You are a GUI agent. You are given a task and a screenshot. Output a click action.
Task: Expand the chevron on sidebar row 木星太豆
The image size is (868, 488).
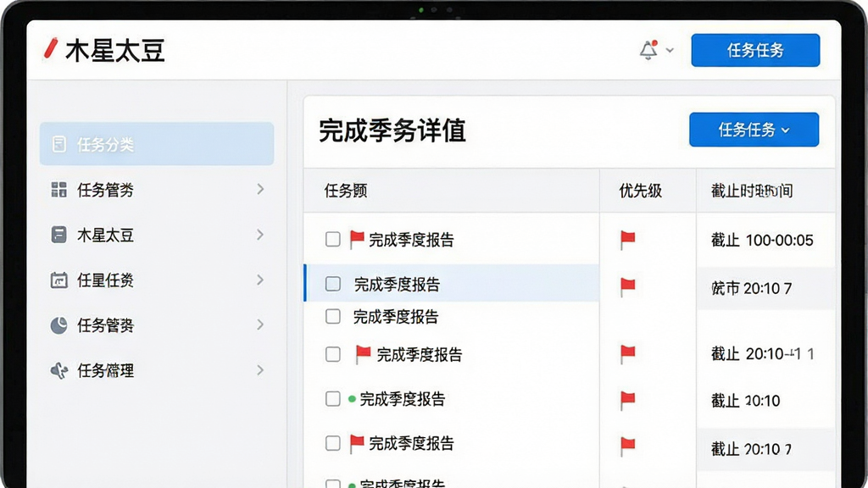click(260, 235)
